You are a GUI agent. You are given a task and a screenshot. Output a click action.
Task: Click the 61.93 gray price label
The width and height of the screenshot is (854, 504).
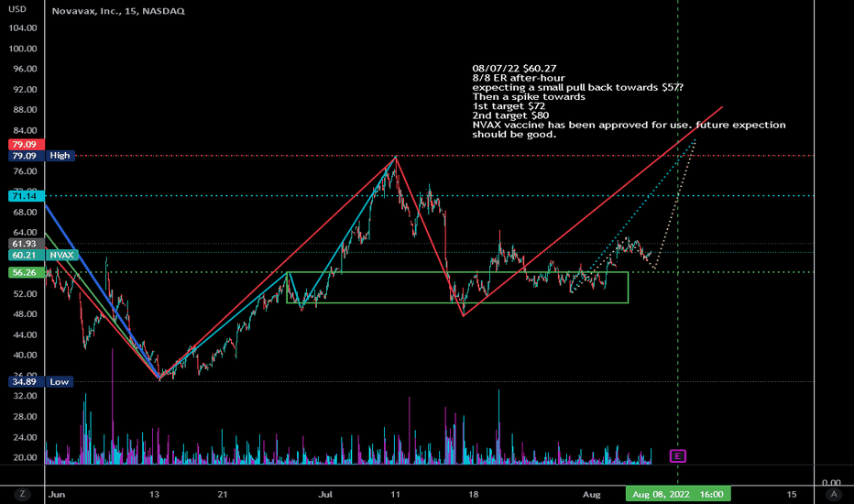click(25, 244)
